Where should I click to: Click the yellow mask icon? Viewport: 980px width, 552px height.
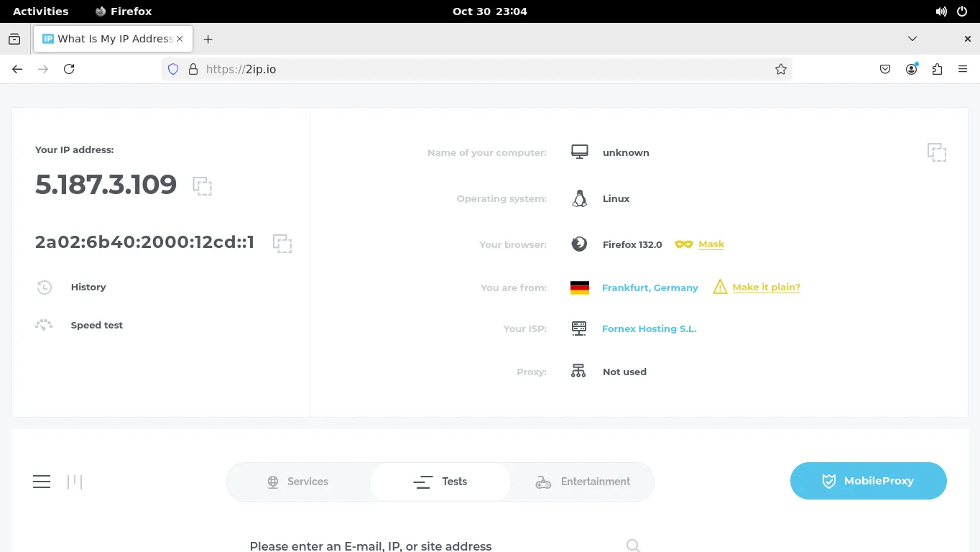pyautogui.click(x=684, y=244)
